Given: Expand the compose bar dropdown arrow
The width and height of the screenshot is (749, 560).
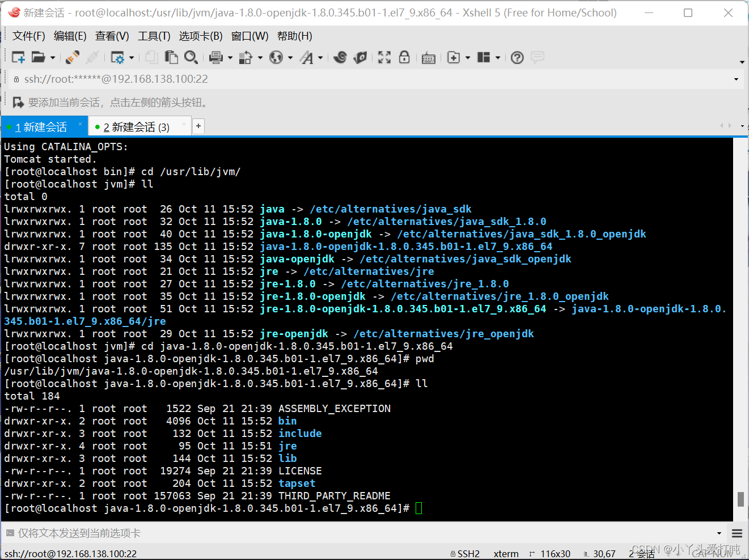Looking at the screenshot, I should click(x=719, y=533).
